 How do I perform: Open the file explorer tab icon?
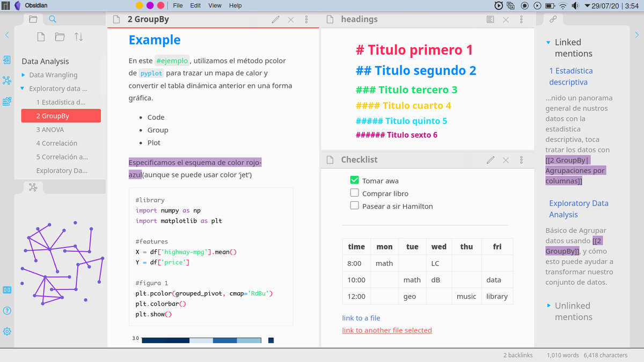coord(33,19)
